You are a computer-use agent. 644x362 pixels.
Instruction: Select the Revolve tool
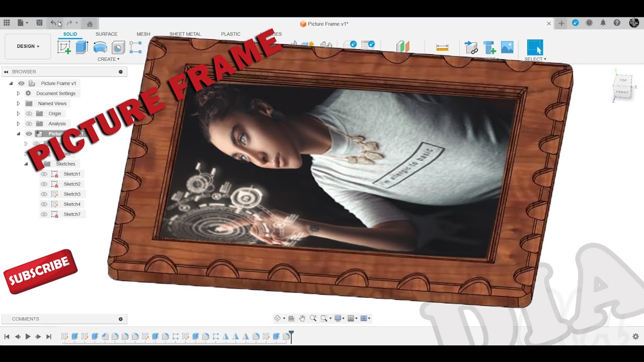100,47
